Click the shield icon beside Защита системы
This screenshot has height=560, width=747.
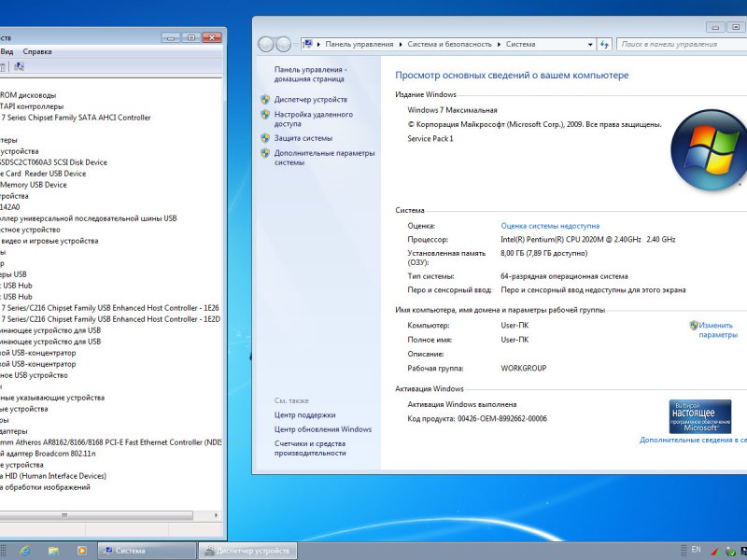(x=265, y=138)
